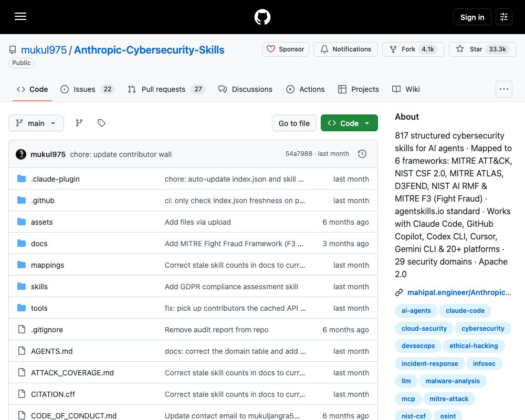This screenshot has width=525, height=420.
Task: Open 'Remove audit report from repo' commit
Action: pos(217,330)
